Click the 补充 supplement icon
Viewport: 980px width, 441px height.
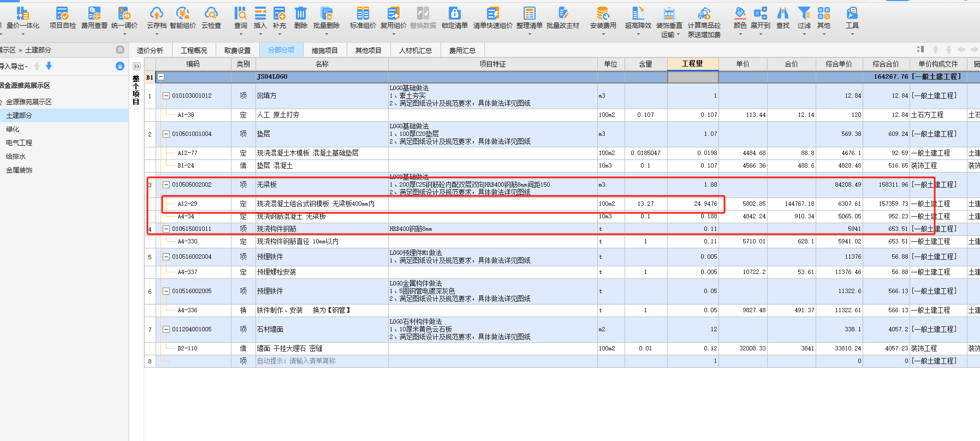(280, 14)
